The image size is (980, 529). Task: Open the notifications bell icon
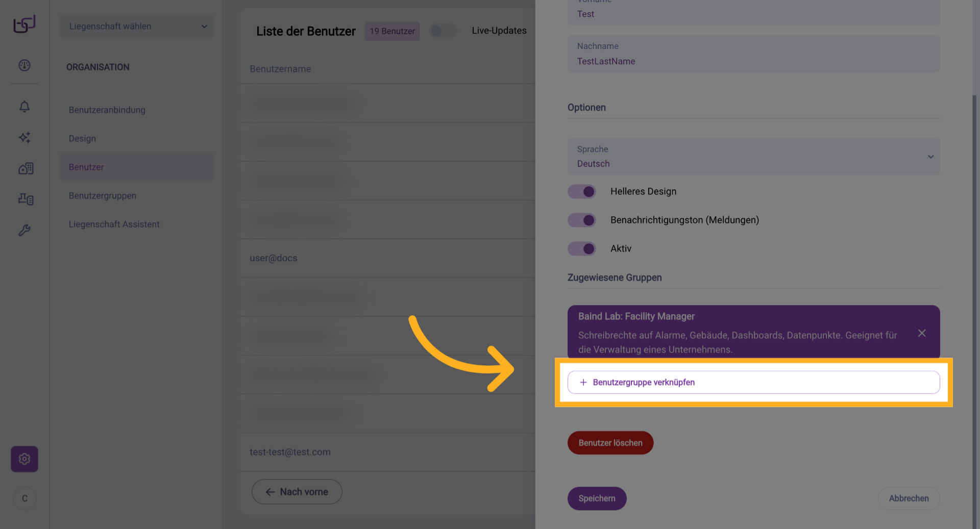click(24, 107)
